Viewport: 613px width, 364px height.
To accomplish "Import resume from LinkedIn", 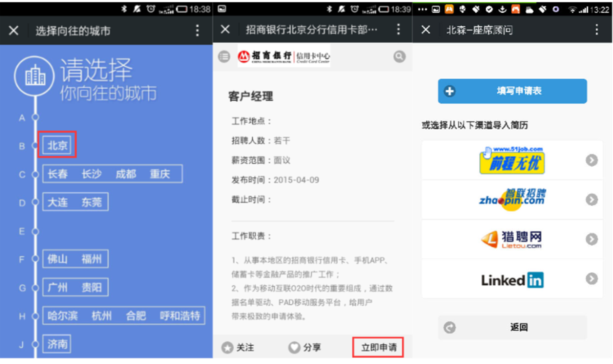I will point(512,279).
